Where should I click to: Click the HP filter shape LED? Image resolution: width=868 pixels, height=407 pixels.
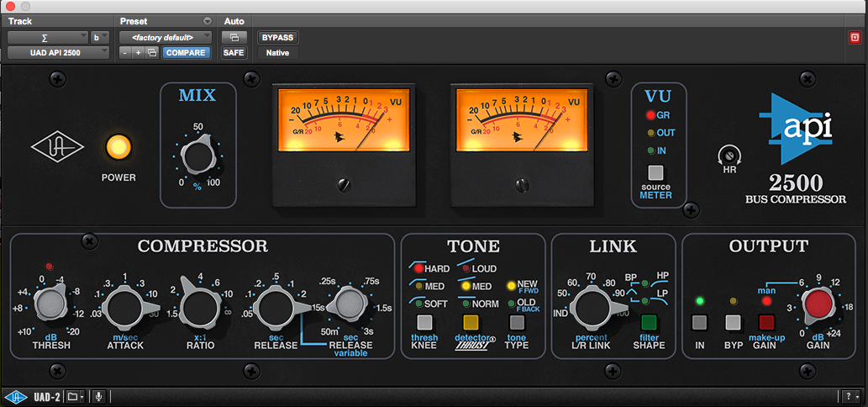[x=645, y=284]
